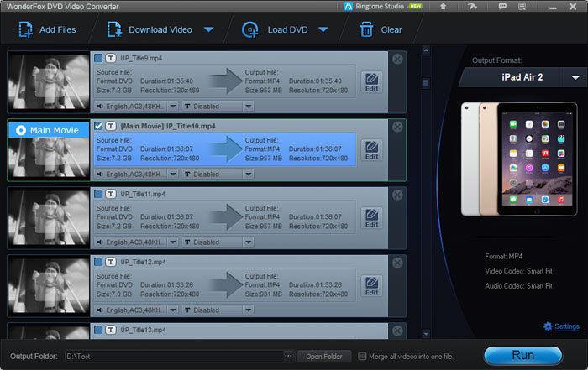Enable Merge all videos into one file
588x370 pixels.
pos(362,356)
